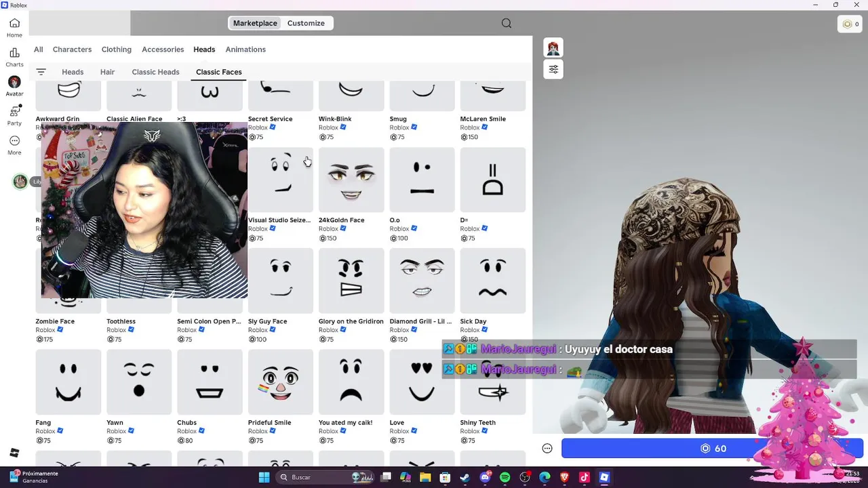
Task: Select the Sick Day face thumbnail
Action: click(493, 281)
